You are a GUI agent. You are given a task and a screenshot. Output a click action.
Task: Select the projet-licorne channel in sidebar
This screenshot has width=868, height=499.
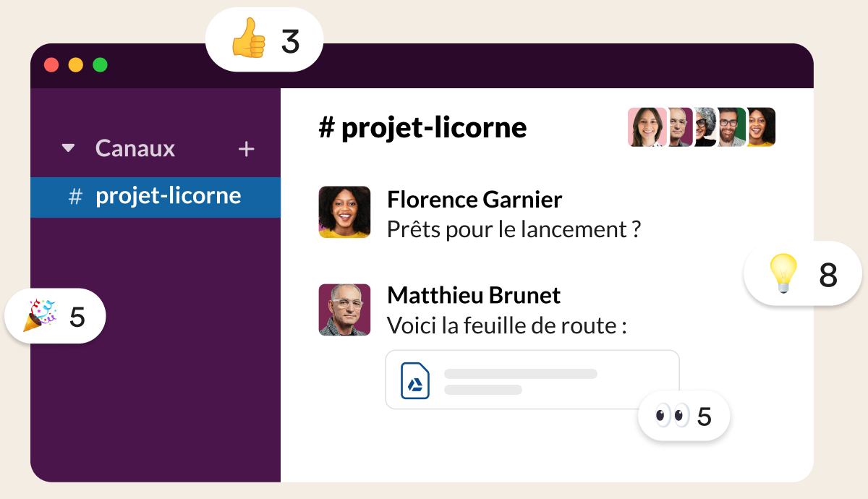(168, 197)
